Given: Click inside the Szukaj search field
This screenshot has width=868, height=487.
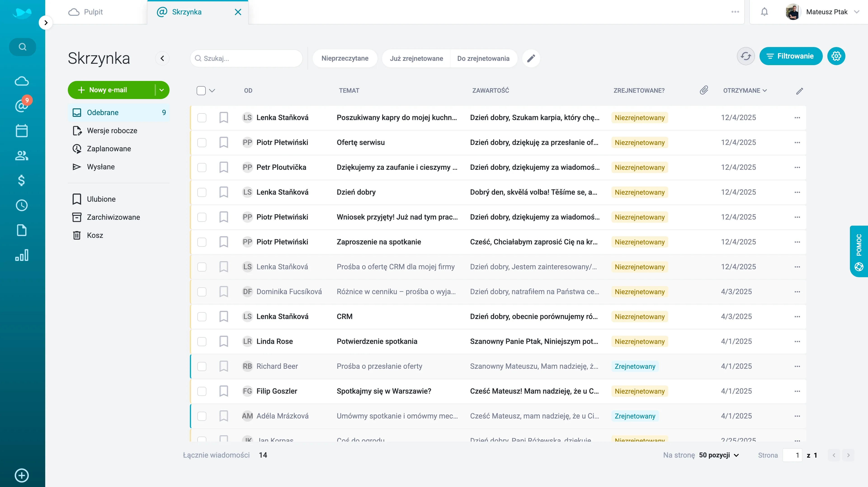Looking at the screenshot, I should 246,58.
